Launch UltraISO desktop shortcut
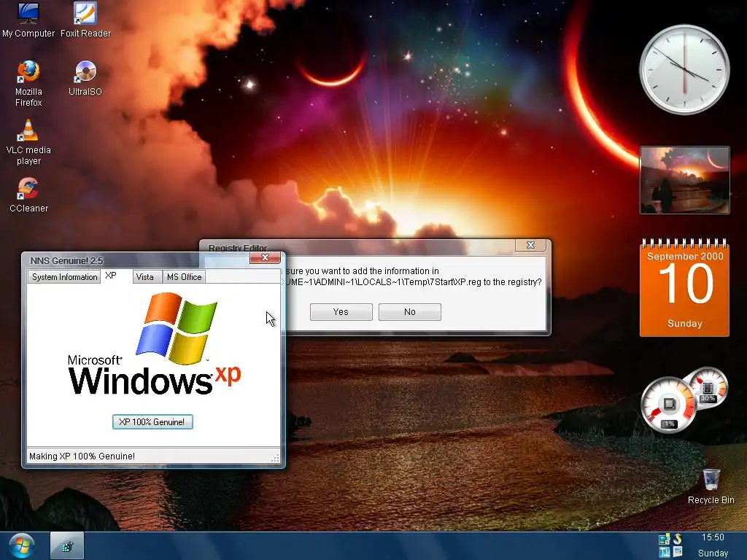Viewport: 747px width, 560px height. click(85, 79)
